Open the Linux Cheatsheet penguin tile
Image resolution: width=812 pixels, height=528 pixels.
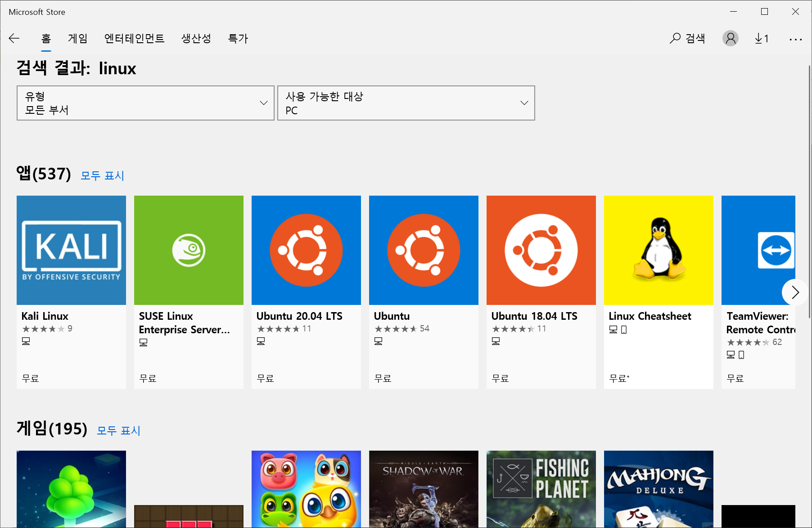659,250
